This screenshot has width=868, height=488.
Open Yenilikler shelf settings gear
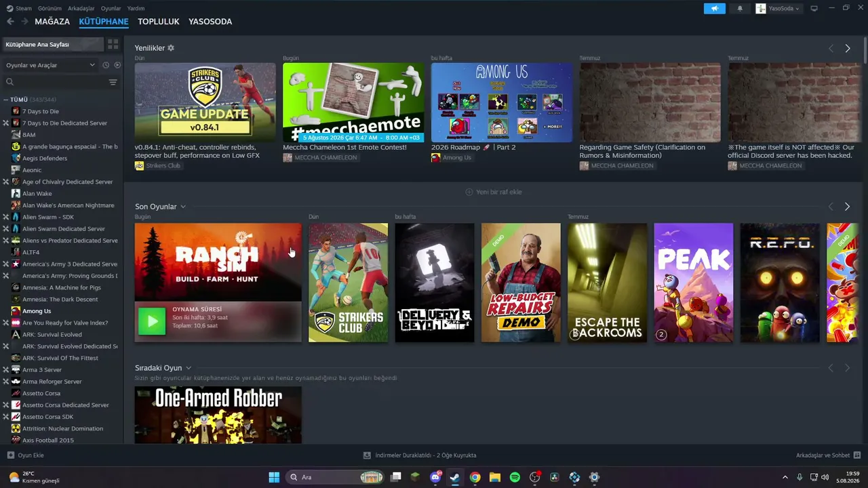171,48
